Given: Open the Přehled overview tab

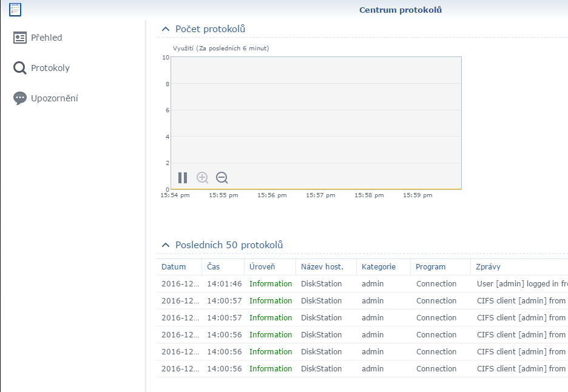Looking at the screenshot, I should [x=47, y=38].
